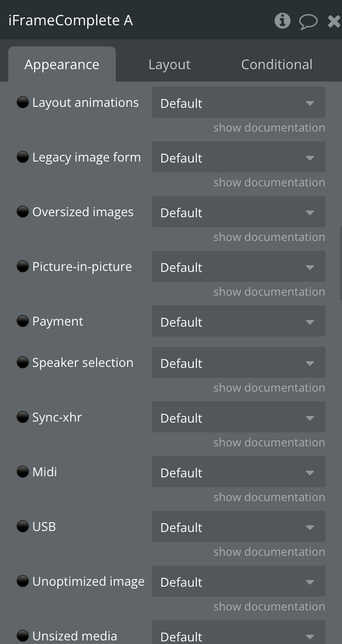The width and height of the screenshot is (342, 644).
Task: Show documentation for Legacy image form
Action: [x=269, y=182]
